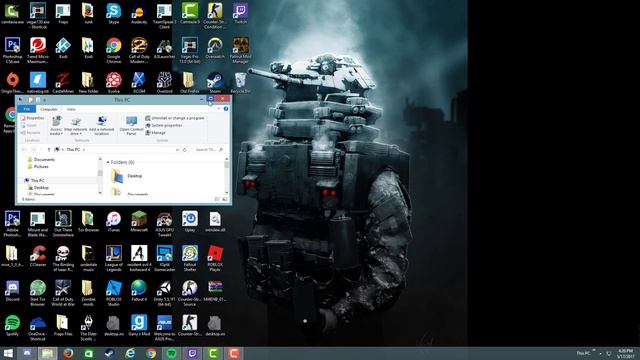The width and height of the screenshot is (640, 360).
Task: Select the ROBLOX Player desktop icon
Action: [x=215, y=258]
